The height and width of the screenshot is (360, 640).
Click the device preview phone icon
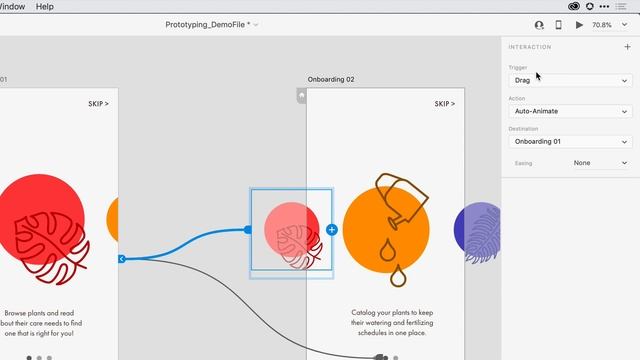(558, 25)
